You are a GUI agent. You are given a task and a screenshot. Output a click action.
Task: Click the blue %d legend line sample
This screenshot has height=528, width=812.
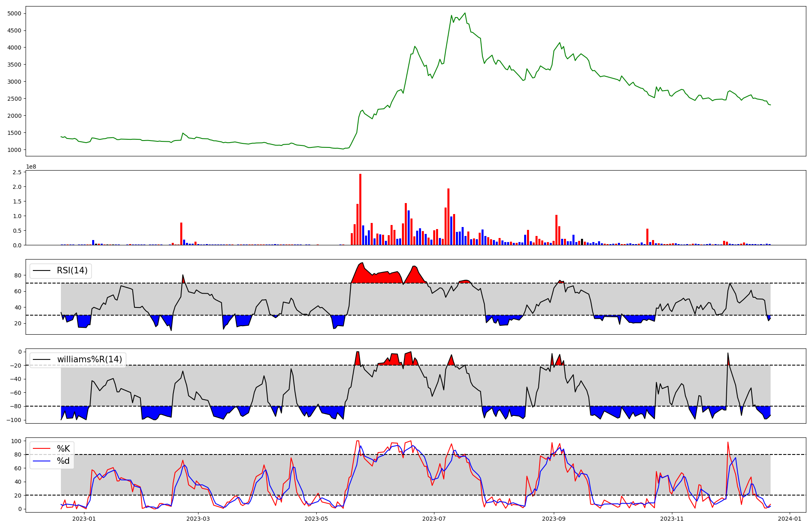41,461
